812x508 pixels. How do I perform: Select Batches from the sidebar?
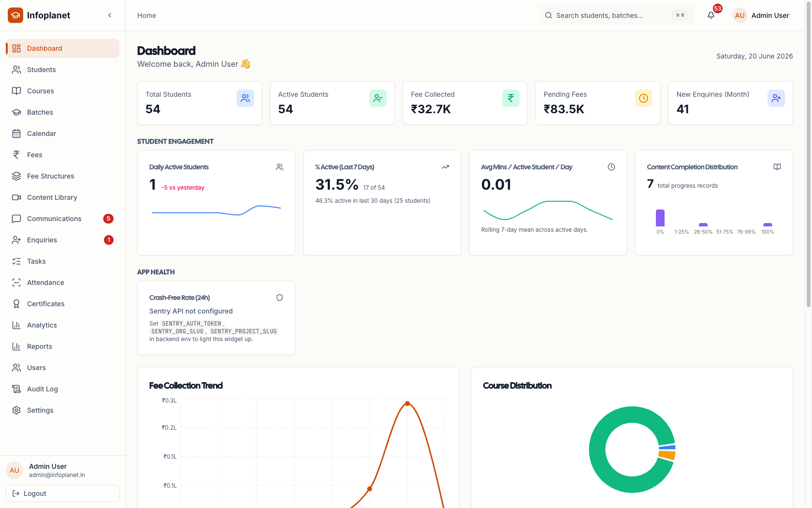click(x=63, y=112)
